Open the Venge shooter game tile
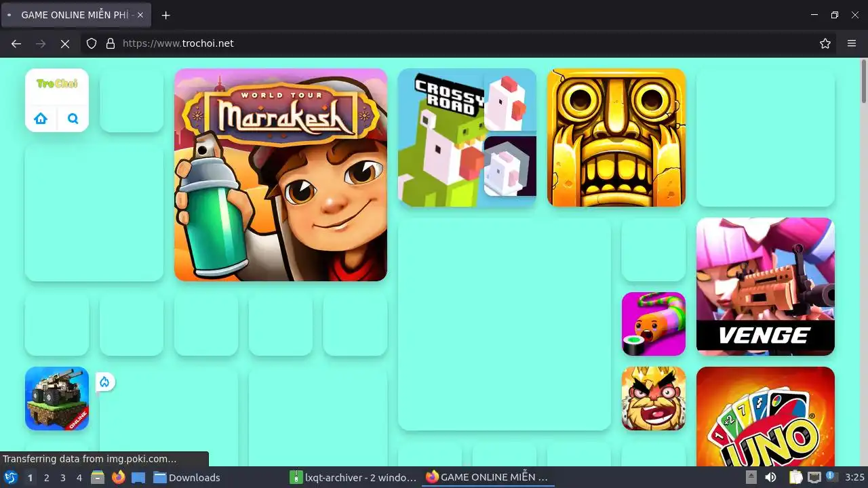868x488 pixels. click(x=766, y=287)
